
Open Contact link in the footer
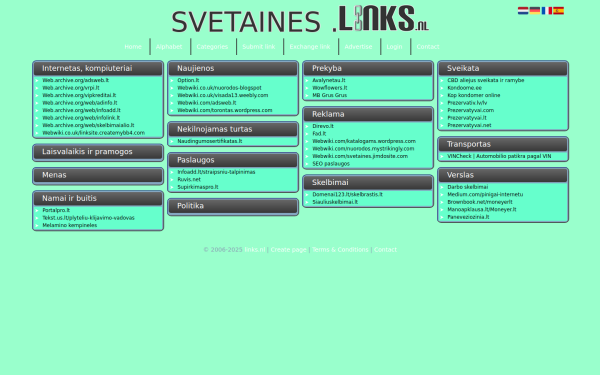(x=385, y=250)
